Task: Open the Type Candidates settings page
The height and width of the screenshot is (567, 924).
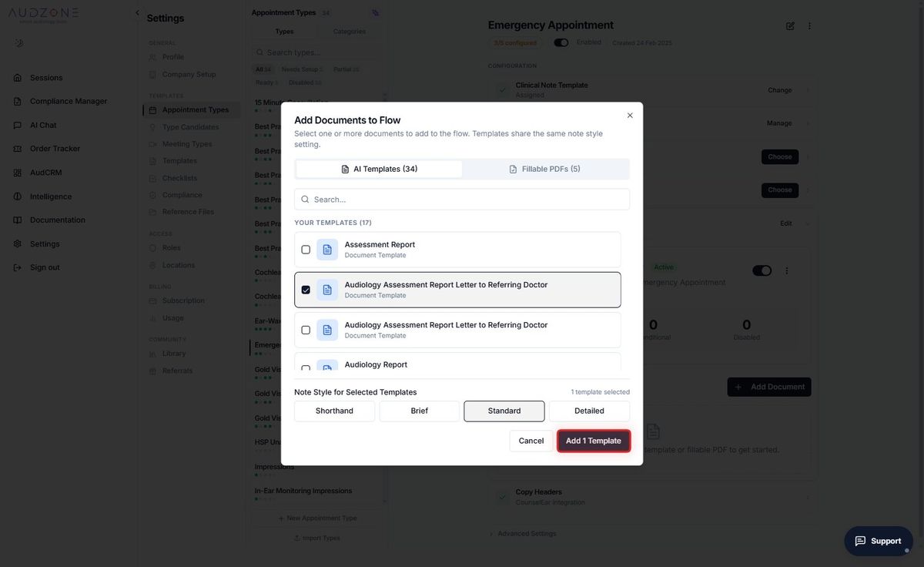Action: click(x=190, y=127)
